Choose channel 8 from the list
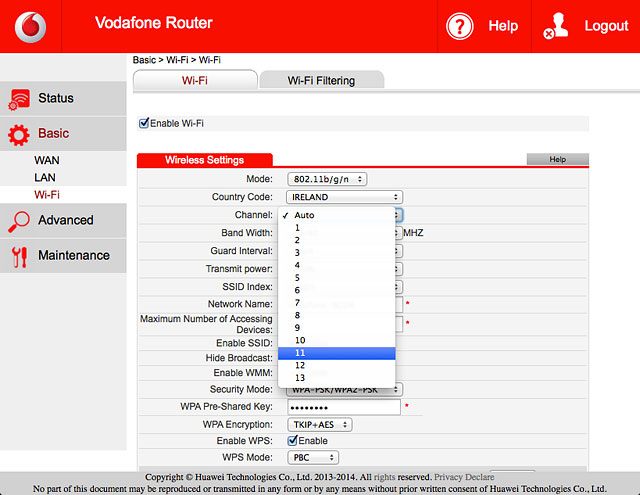This screenshot has height=495, width=640. pyautogui.click(x=337, y=315)
